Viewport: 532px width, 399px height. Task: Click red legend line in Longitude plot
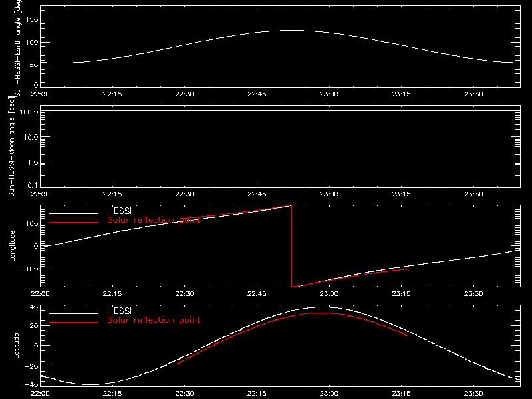(x=74, y=223)
